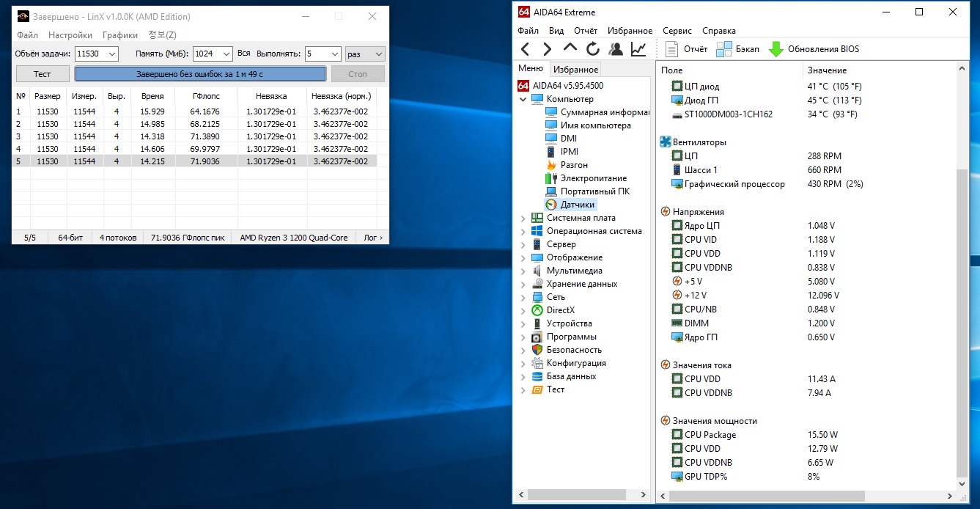Image resolution: width=980 pixels, height=509 pixels.
Task: Expand the Отображение tree node
Action: (523, 257)
